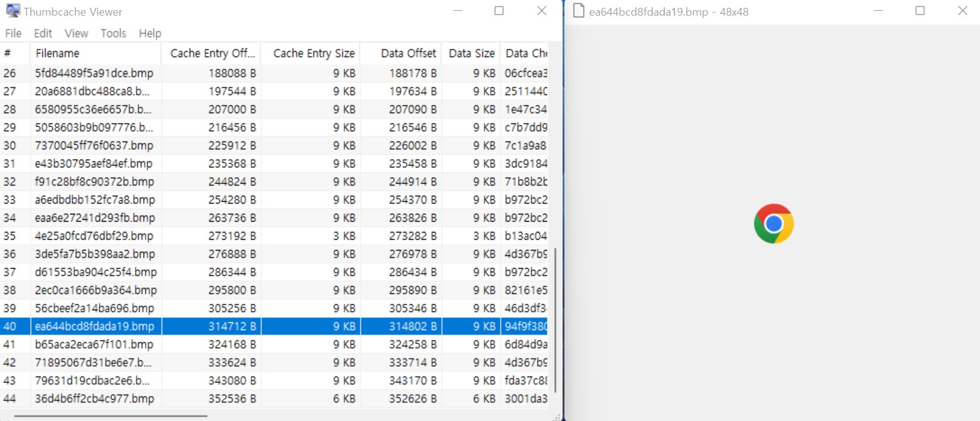
Task: Click the data offset 352626 B cell
Action: coord(413,398)
